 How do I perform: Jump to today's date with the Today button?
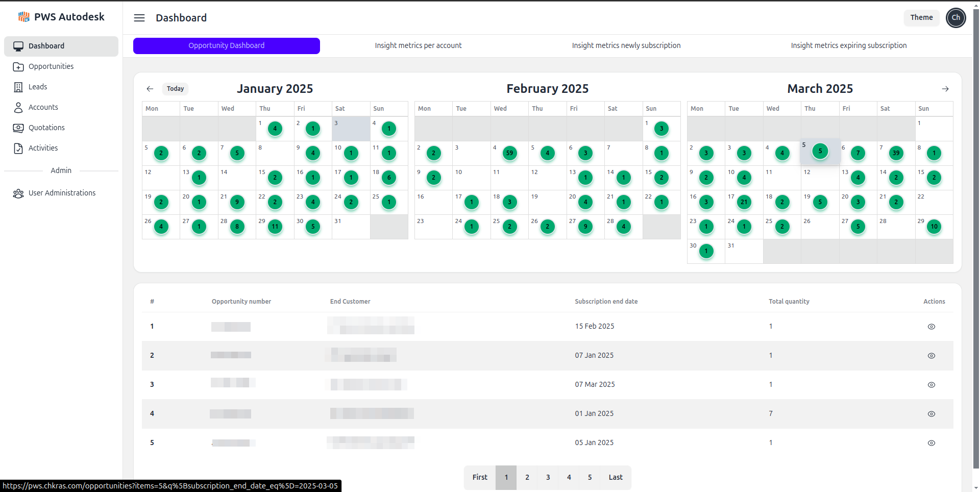[x=175, y=89]
